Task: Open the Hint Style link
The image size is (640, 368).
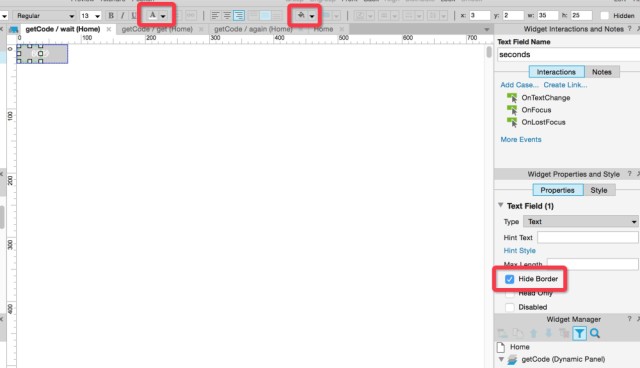Action: click(x=519, y=251)
